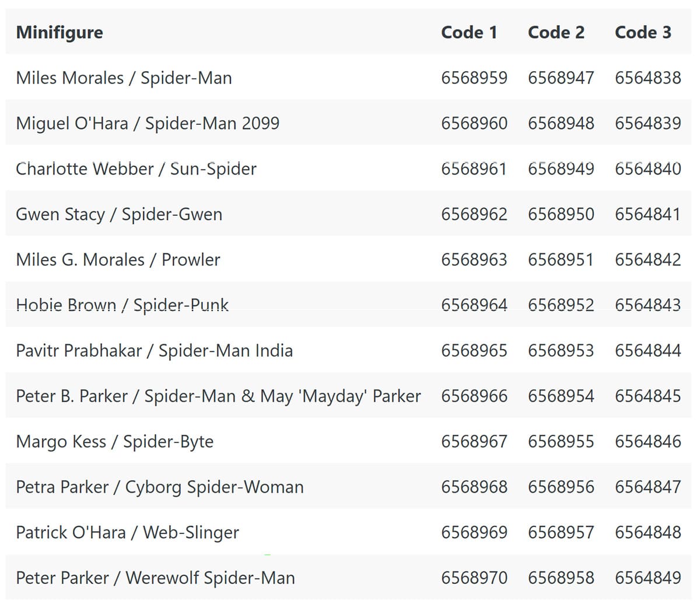Viewport: 700px width, 607px height.
Task: Click Margo Kess / Spider-Byte name
Action: click(114, 442)
